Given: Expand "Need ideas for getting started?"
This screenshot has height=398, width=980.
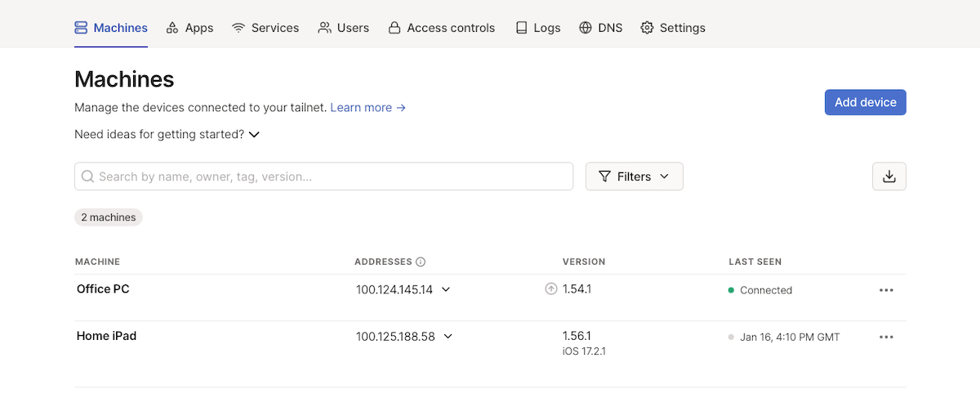Looking at the screenshot, I should [167, 134].
